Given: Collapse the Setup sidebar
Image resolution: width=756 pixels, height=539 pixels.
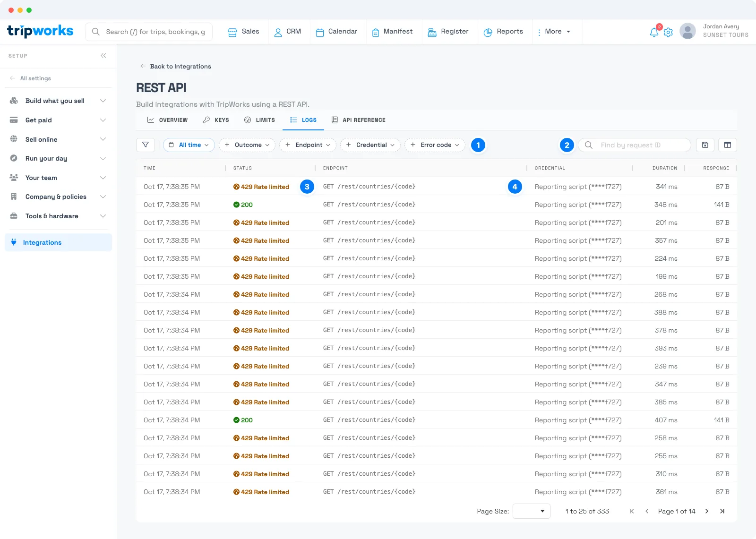Looking at the screenshot, I should pyautogui.click(x=103, y=56).
